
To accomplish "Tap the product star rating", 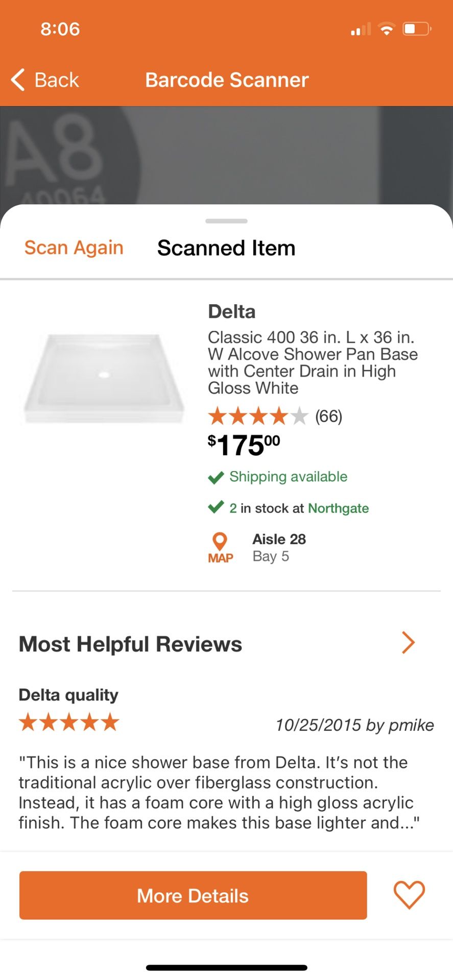I will tap(258, 416).
